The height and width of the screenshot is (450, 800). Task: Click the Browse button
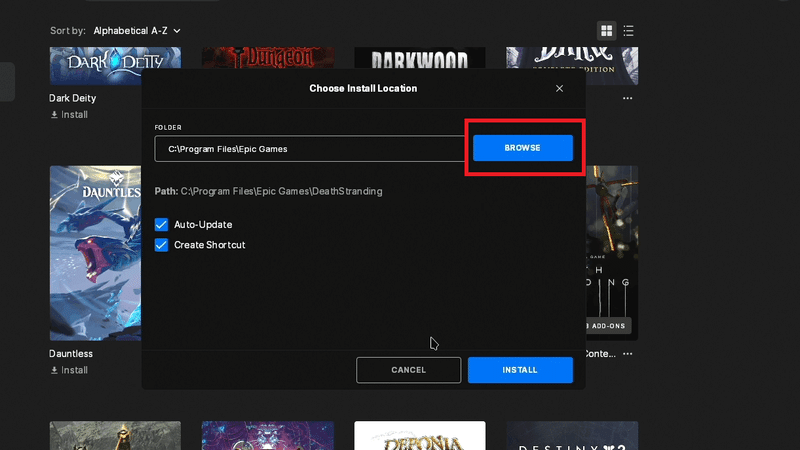[522, 148]
